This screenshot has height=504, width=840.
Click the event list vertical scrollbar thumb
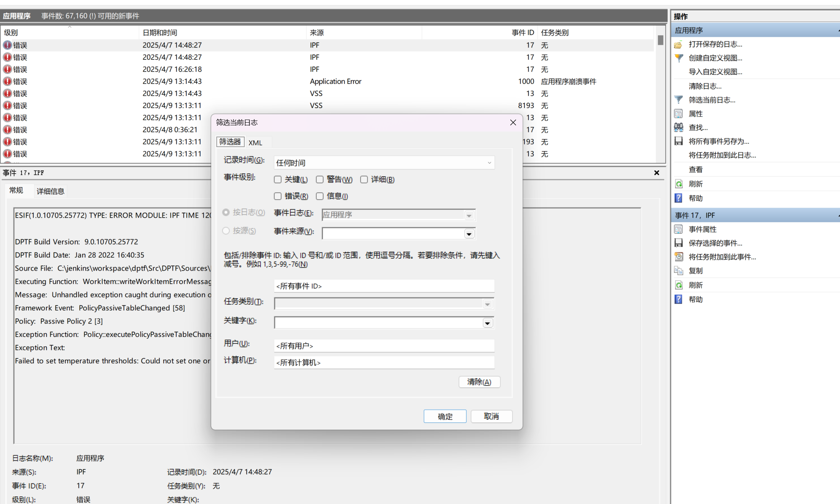[660, 40]
